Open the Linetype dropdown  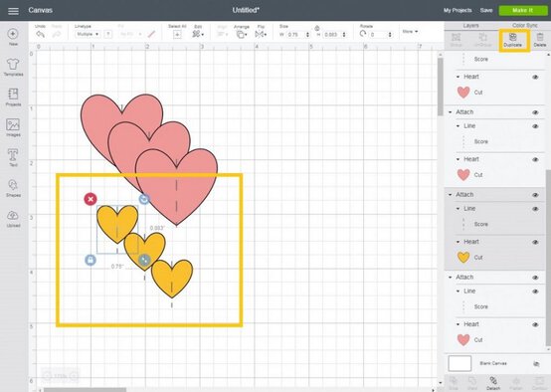pyautogui.click(x=88, y=34)
